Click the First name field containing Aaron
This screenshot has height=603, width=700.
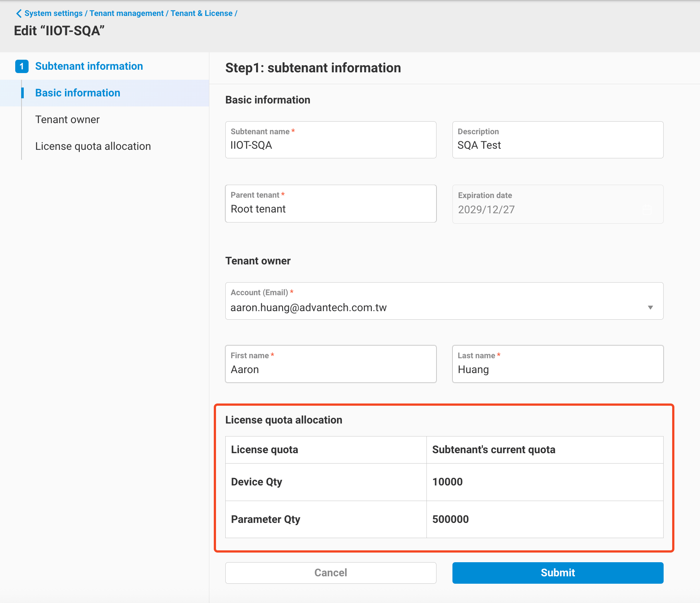point(331,369)
